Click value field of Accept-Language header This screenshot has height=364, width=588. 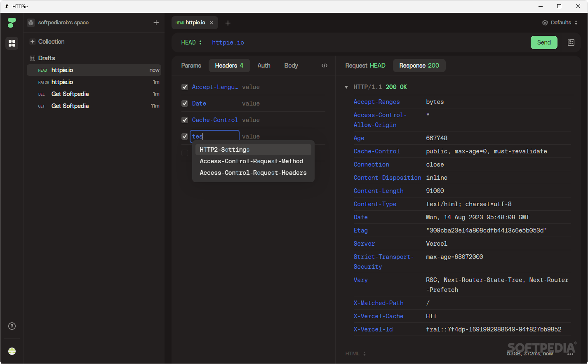pos(283,87)
